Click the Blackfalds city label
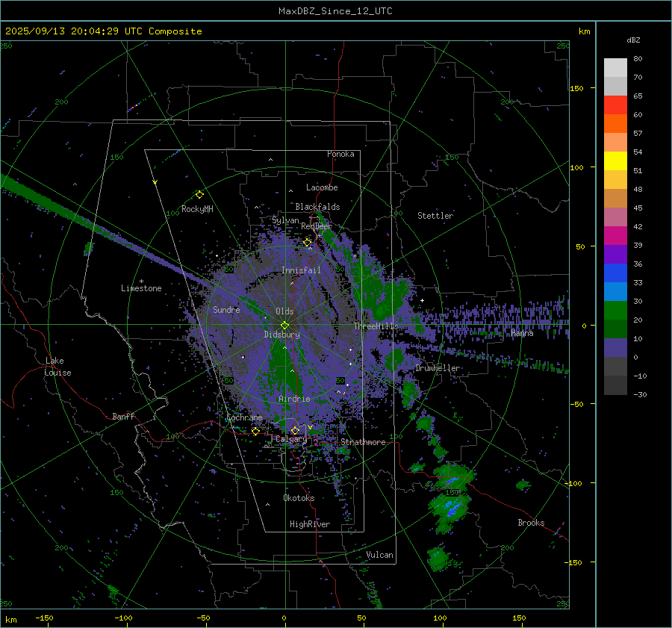672x628 pixels. (317, 207)
